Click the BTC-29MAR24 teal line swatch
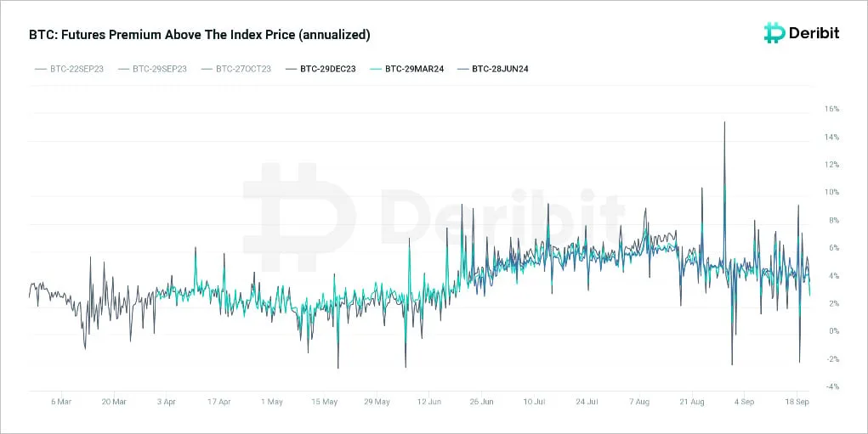 point(376,69)
